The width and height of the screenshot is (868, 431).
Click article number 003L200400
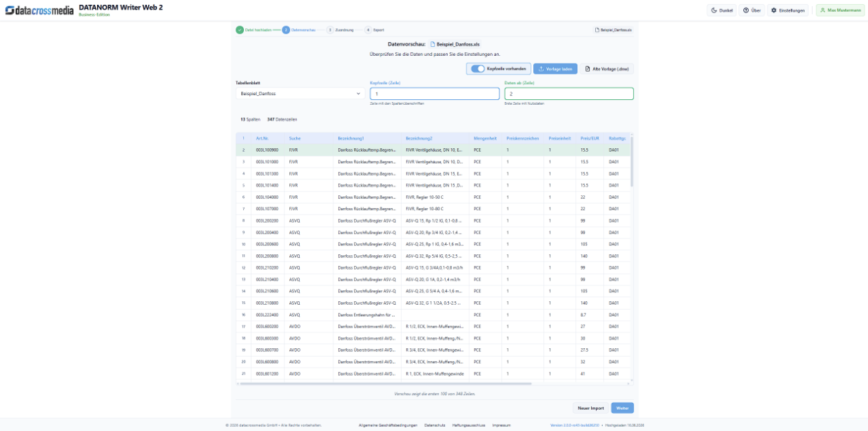tap(267, 232)
